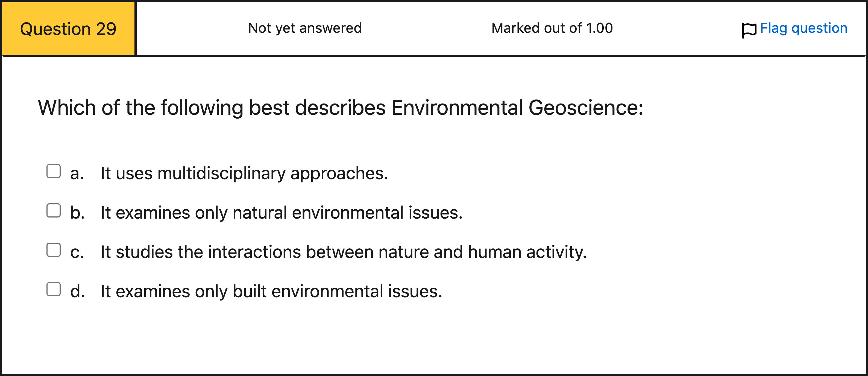This screenshot has height=376, width=868.
Task: Open the Flag question link
Action: (803, 28)
